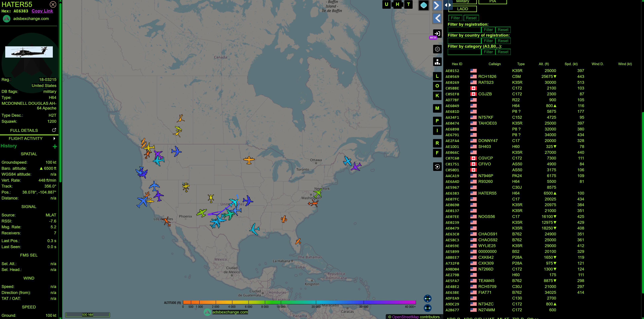Image resolution: width=644 pixels, height=319 pixels.
Task: Sort table by Spd. (kt) column
Action: pos(571,64)
